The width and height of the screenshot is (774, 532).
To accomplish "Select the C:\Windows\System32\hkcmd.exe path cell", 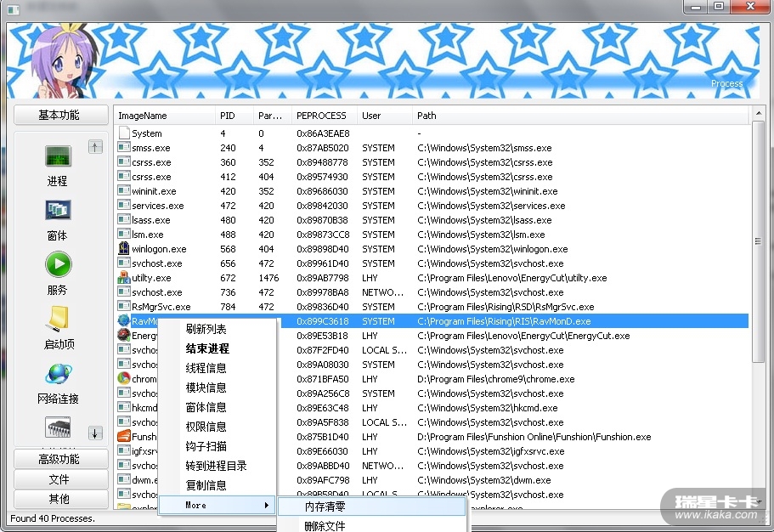I will tap(487, 408).
